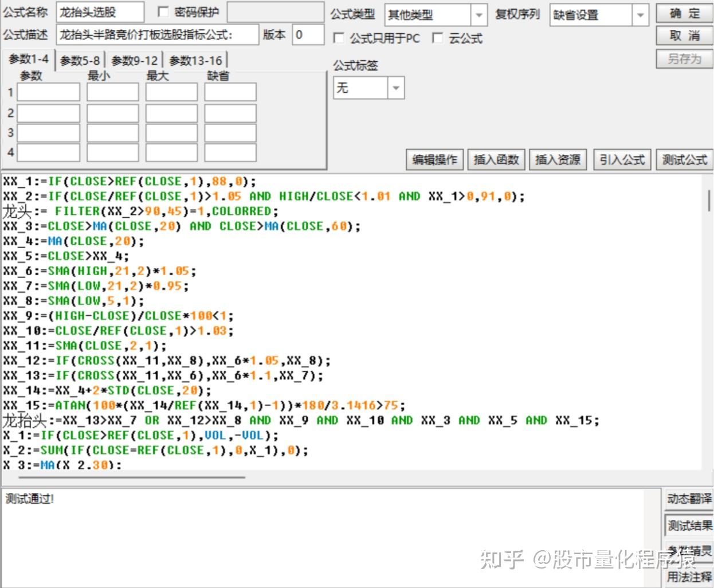714x588 pixels.
Task: Click the line XX_4:=MA(CLOSE,20)
Action: (x=73, y=241)
